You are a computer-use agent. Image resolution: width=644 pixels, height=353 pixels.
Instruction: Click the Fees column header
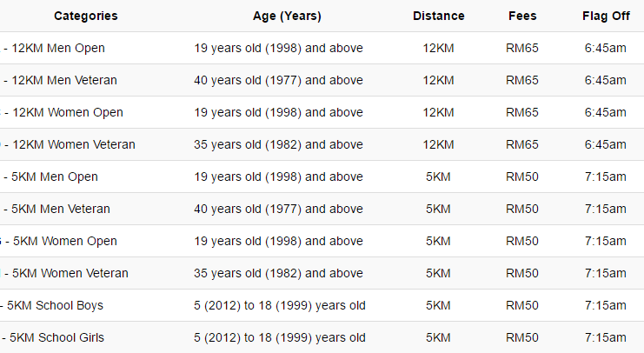[x=522, y=16]
